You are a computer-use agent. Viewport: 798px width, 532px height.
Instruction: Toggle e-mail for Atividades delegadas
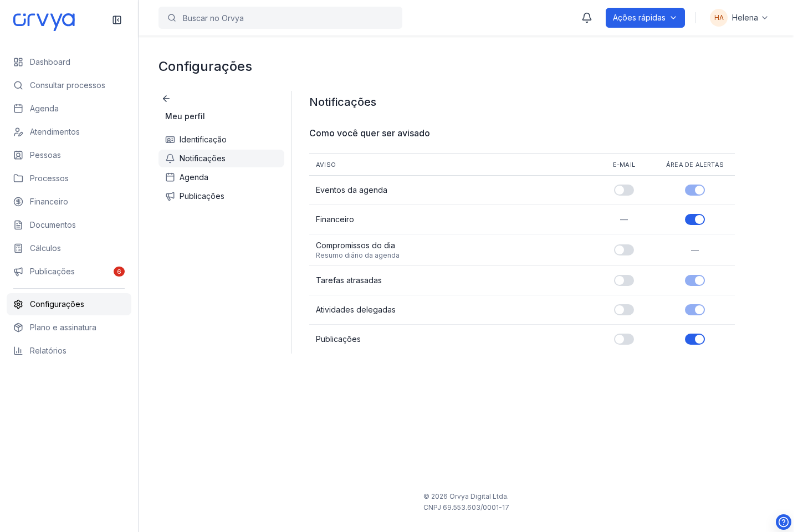(x=624, y=310)
